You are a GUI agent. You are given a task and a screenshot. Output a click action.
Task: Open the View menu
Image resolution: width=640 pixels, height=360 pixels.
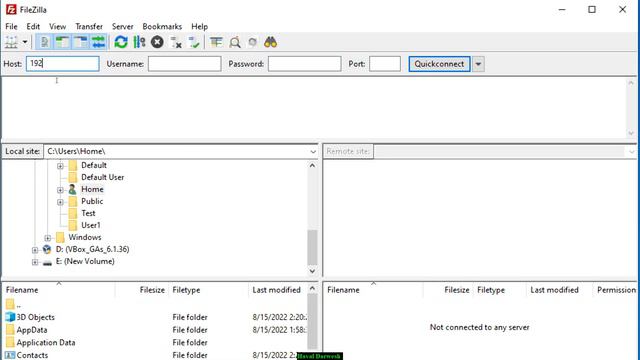pyautogui.click(x=58, y=27)
